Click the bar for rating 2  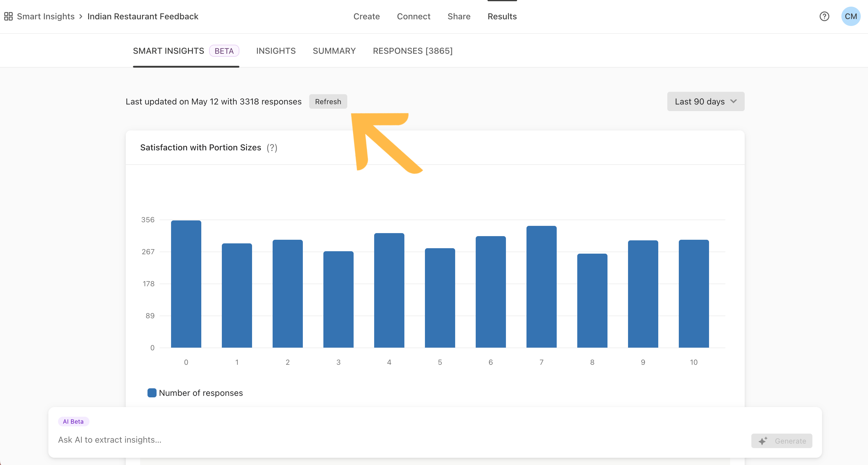[288, 293]
